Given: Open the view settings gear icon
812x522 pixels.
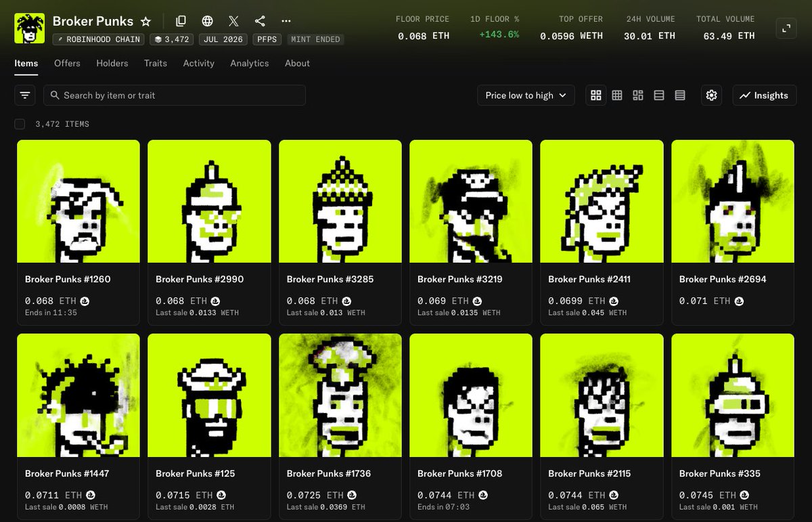Looking at the screenshot, I should [x=711, y=95].
